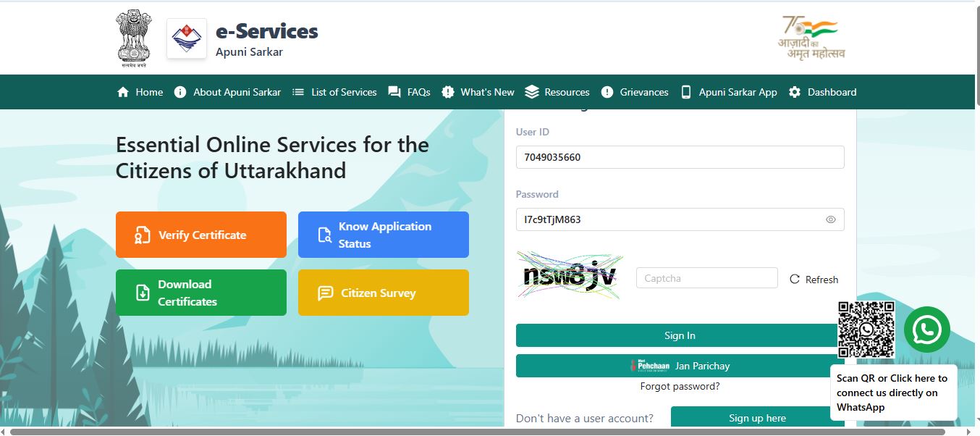
Task: Click the scrollbar left arrow
Action: (x=4, y=432)
